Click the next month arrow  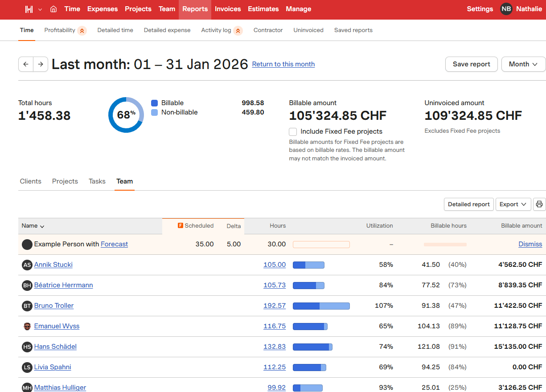pos(41,64)
